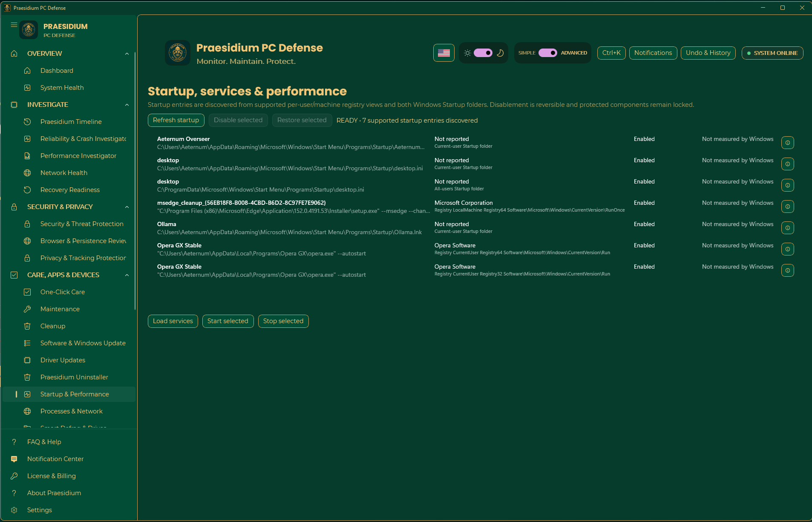
Task: Open info for msedge_cleanup startup entry
Action: 788,207
